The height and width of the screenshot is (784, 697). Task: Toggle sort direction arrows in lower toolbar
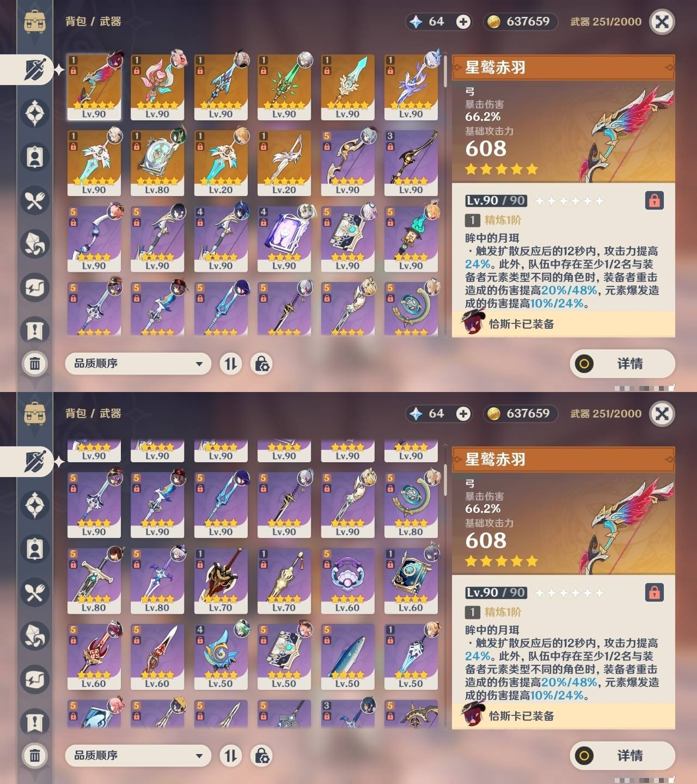pos(231,756)
